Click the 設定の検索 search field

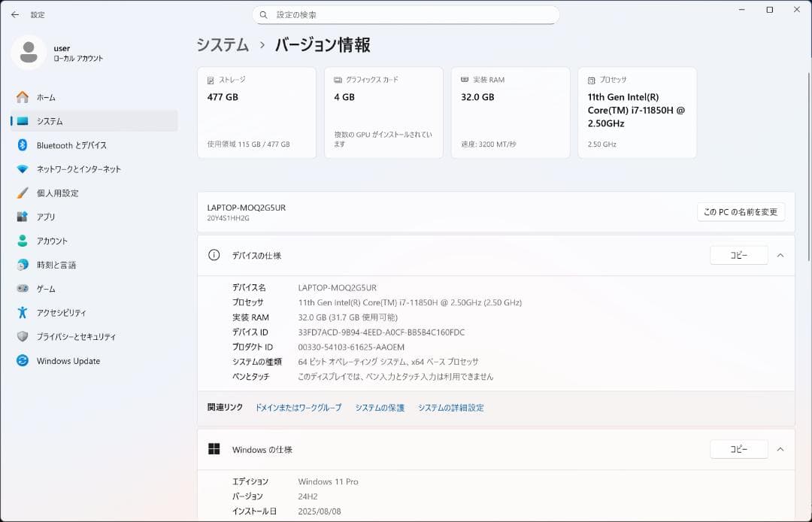pos(406,14)
